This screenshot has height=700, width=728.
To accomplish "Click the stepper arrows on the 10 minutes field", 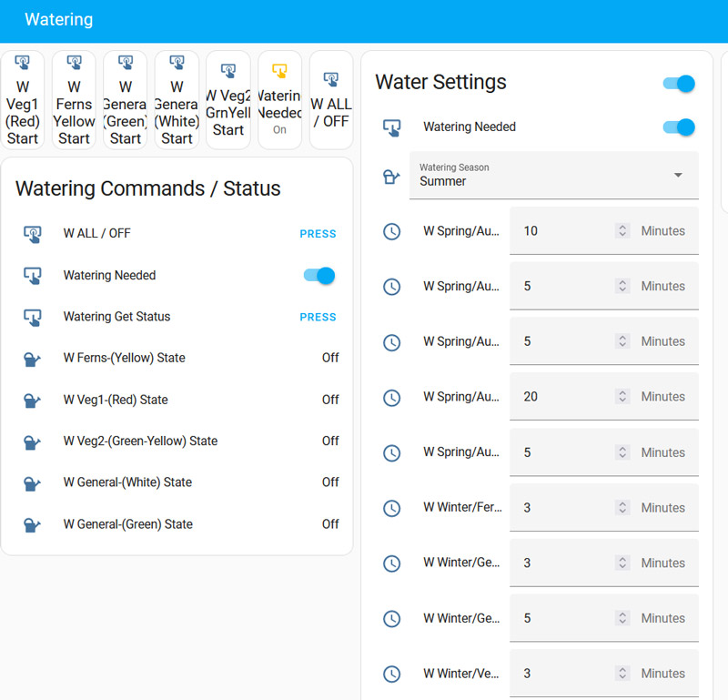I will click(x=622, y=231).
